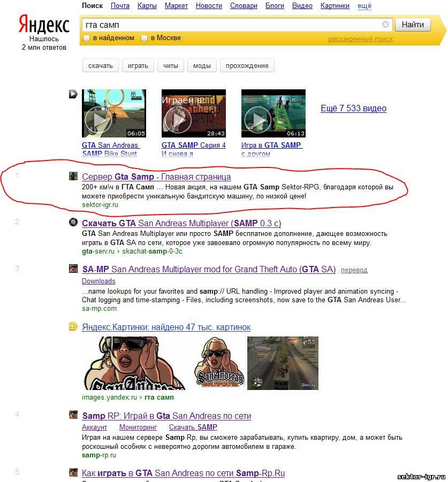
Task: Open the Downloads sitelink under sa-mp.com result
Action: click(x=98, y=281)
